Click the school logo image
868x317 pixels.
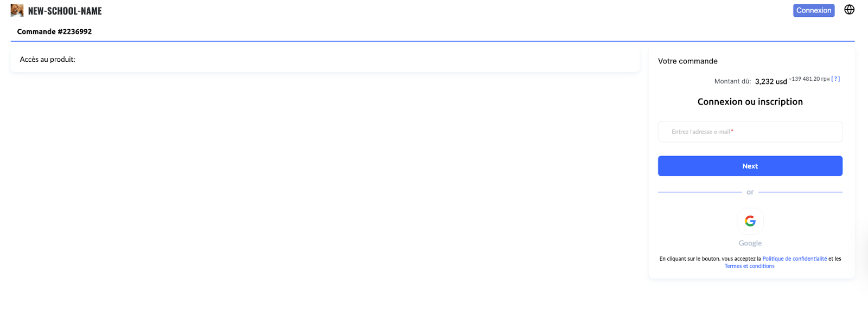(x=17, y=10)
